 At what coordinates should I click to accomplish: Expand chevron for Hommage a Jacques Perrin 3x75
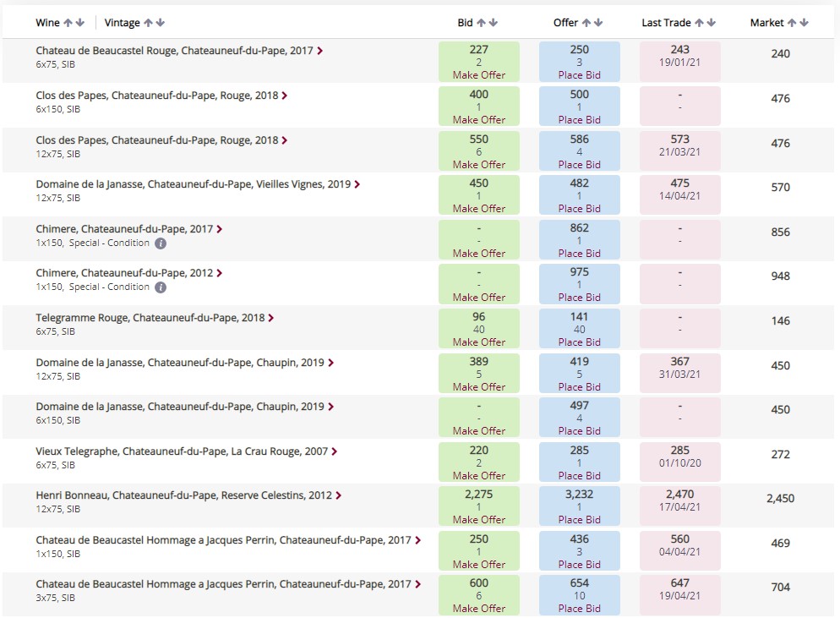pos(417,584)
